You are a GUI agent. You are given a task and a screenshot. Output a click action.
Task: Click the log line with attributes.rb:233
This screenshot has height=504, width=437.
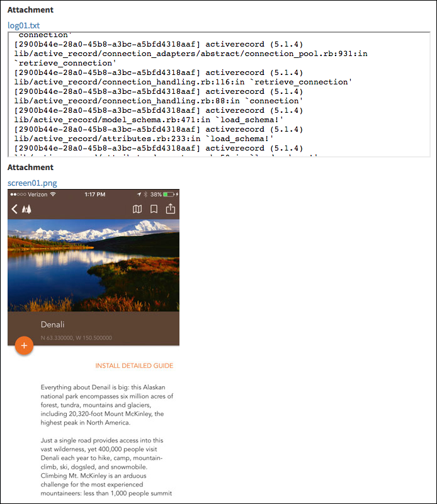tap(144, 139)
